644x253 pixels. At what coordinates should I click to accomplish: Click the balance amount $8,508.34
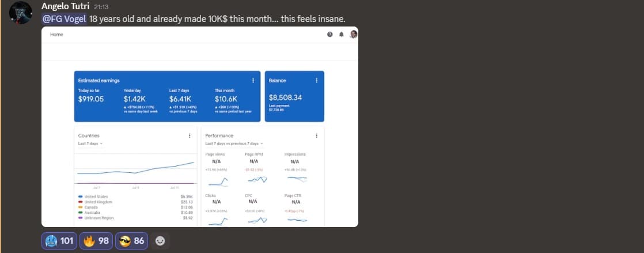click(x=285, y=97)
